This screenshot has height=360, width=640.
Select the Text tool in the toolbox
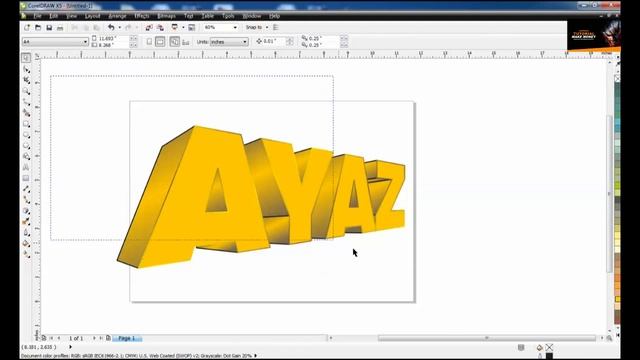(26, 167)
